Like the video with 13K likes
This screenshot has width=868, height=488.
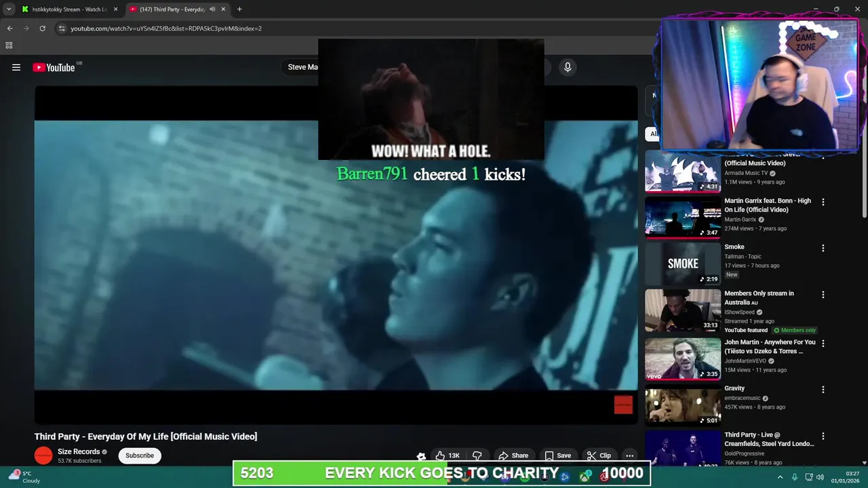[x=448, y=455]
